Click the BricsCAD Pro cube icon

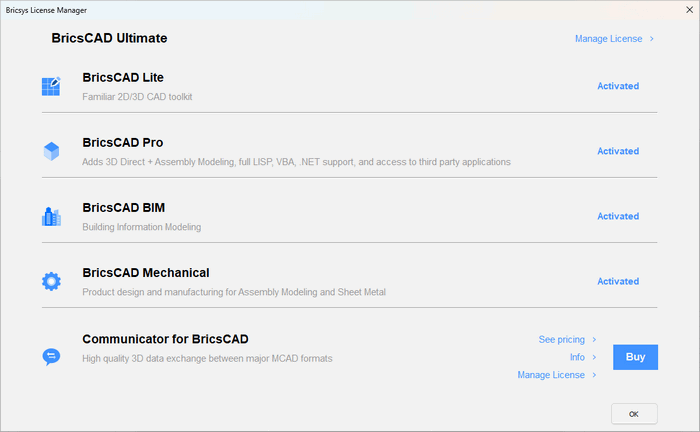[51, 151]
